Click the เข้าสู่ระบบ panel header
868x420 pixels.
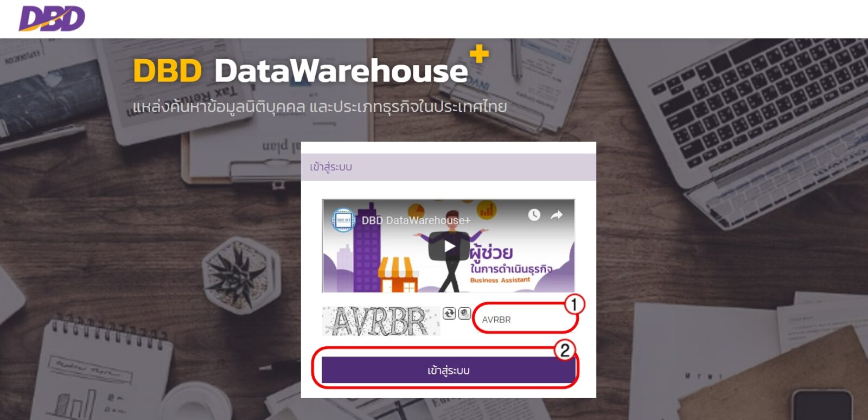449,167
